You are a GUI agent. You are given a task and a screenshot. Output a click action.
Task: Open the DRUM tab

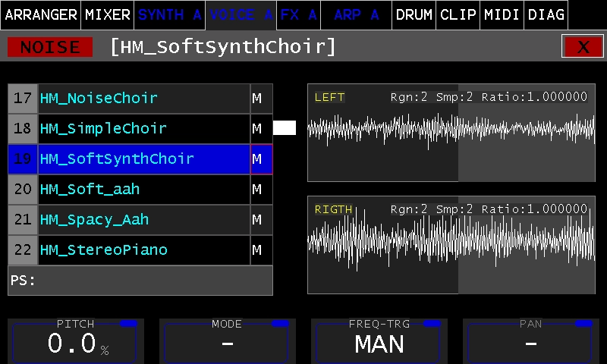click(x=414, y=15)
